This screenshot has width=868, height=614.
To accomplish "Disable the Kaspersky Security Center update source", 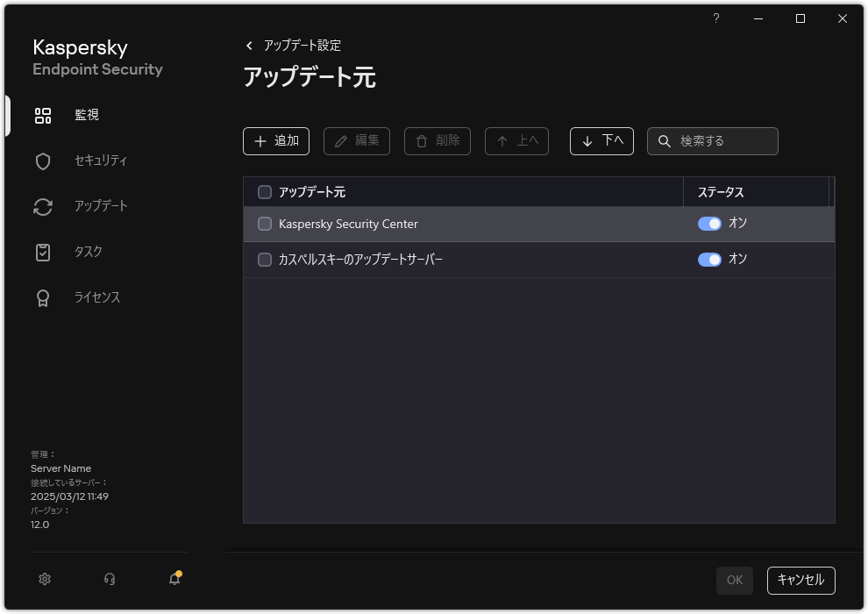I will (710, 224).
